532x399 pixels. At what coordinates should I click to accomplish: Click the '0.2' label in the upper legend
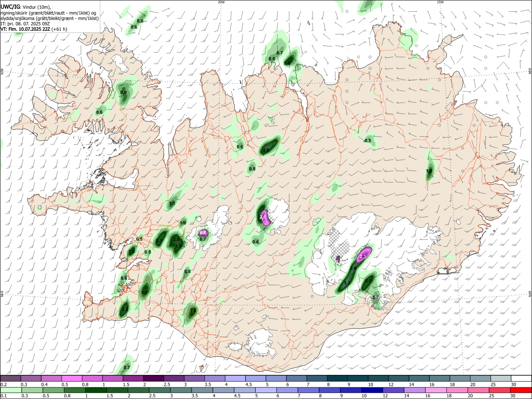pyautogui.click(x=3, y=384)
